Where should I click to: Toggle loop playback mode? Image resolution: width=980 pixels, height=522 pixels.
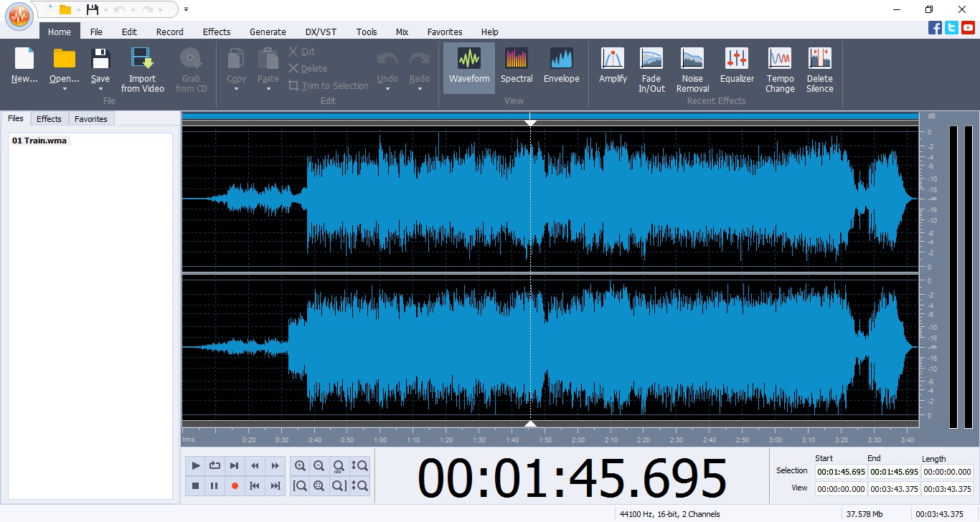tap(215, 466)
